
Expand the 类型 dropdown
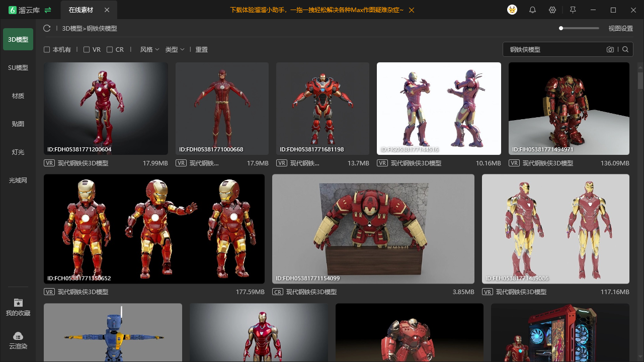(175, 50)
